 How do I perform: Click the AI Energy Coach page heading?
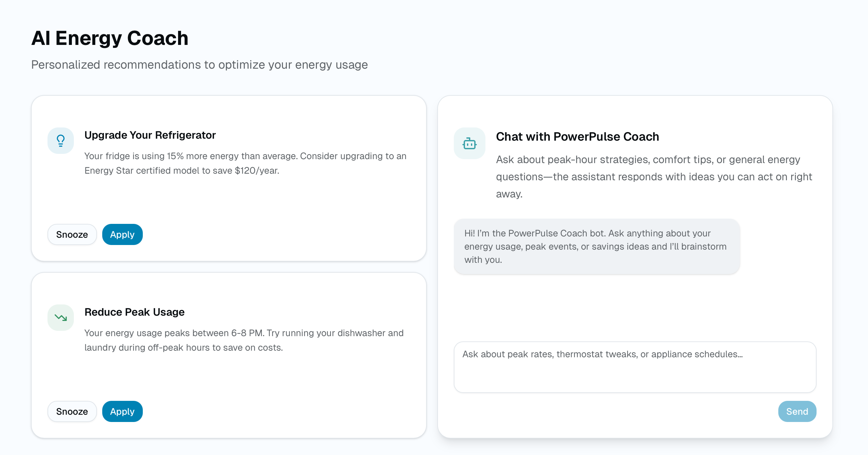[110, 38]
